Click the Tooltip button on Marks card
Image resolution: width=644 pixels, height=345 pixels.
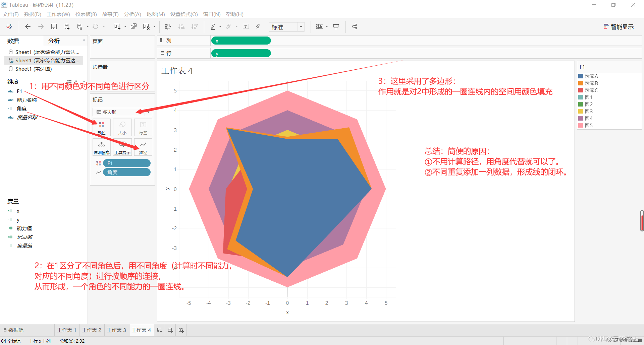(x=122, y=147)
